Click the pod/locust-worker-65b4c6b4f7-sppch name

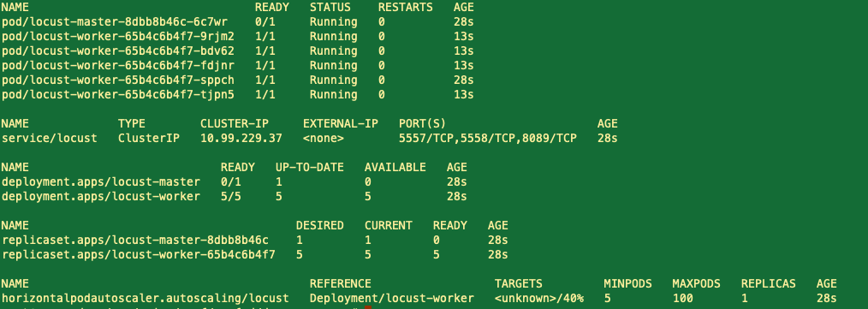point(117,80)
